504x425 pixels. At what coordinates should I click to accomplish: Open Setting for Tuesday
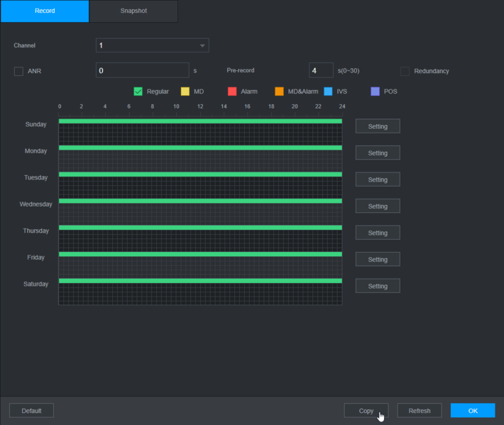pyautogui.click(x=378, y=180)
